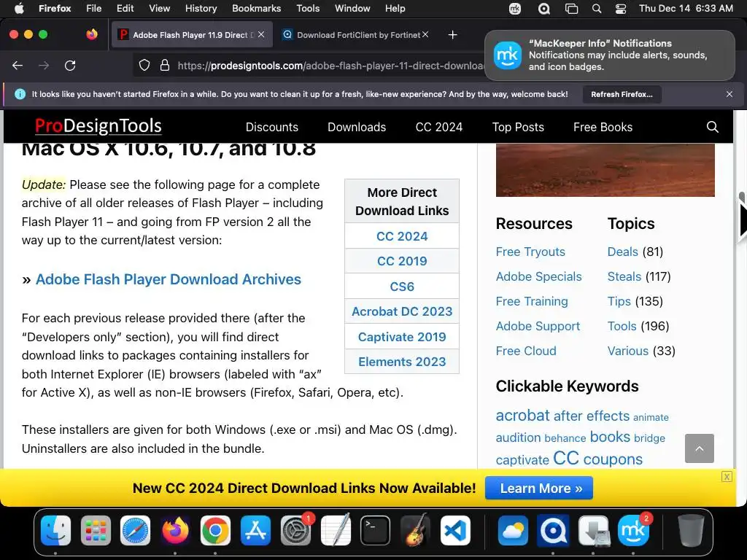
Task: Click the site security padlock icon
Action: [165, 65]
